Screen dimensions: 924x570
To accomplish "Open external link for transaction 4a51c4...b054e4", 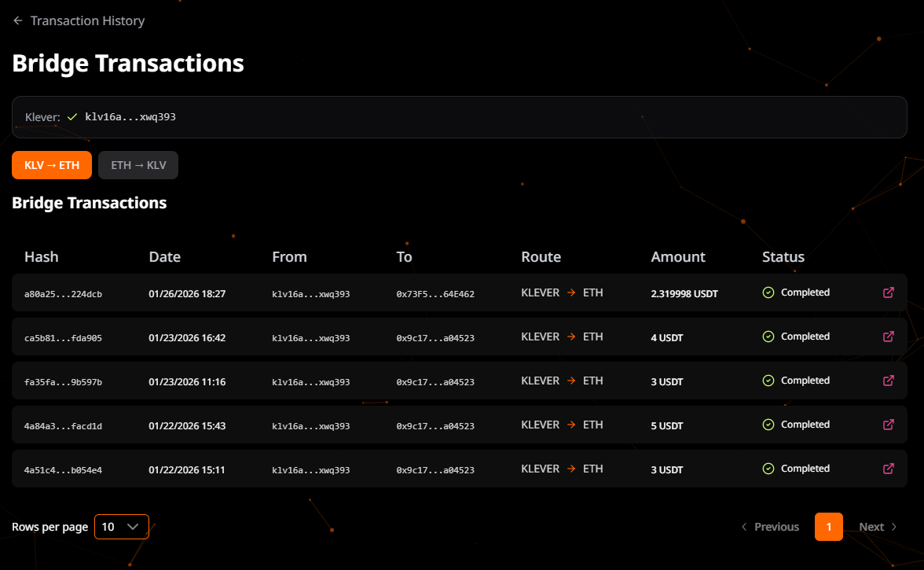I will (x=889, y=469).
